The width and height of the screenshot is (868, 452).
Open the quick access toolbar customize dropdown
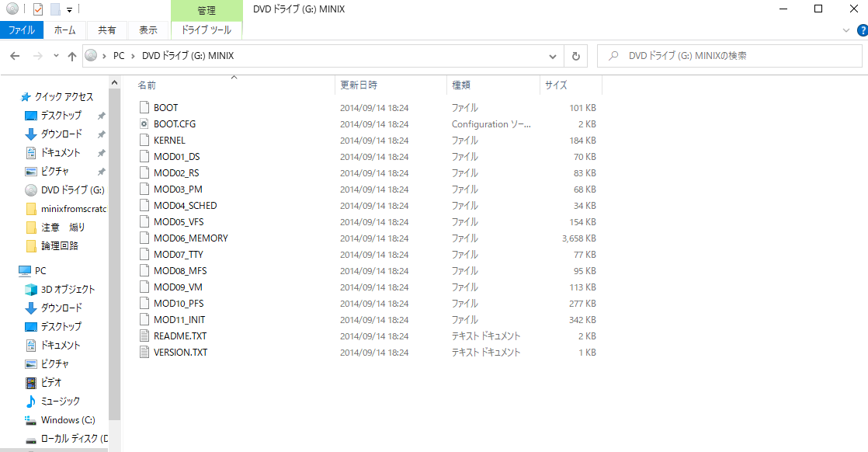coord(69,9)
